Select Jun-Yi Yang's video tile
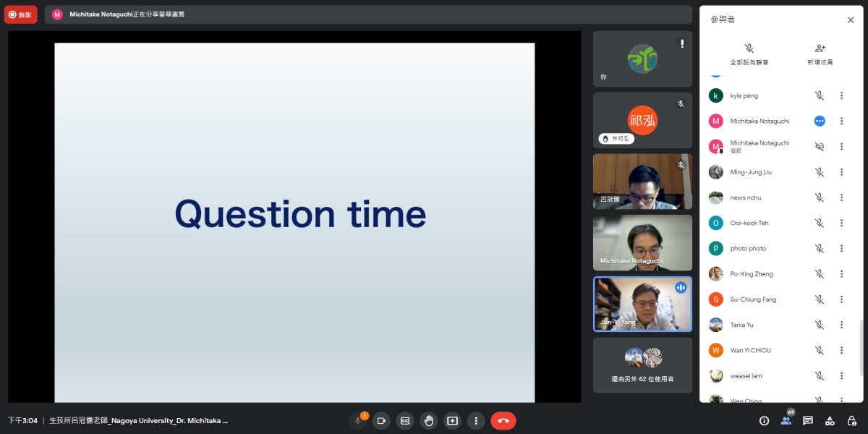Image resolution: width=868 pixels, height=434 pixels. point(642,304)
